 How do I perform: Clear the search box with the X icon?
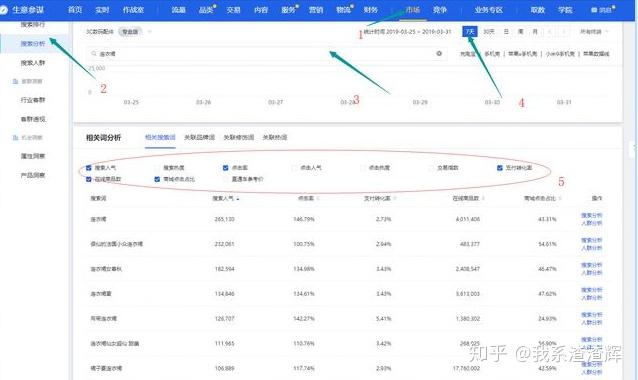(x=439, y=53)
